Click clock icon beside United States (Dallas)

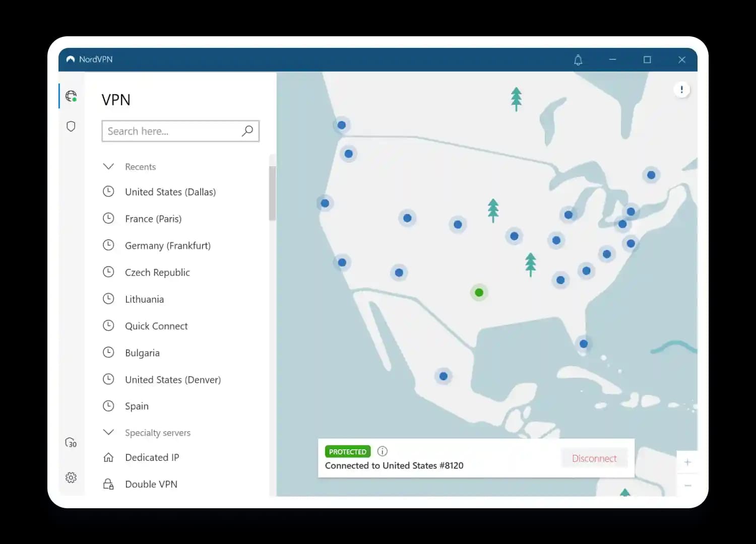108,191
